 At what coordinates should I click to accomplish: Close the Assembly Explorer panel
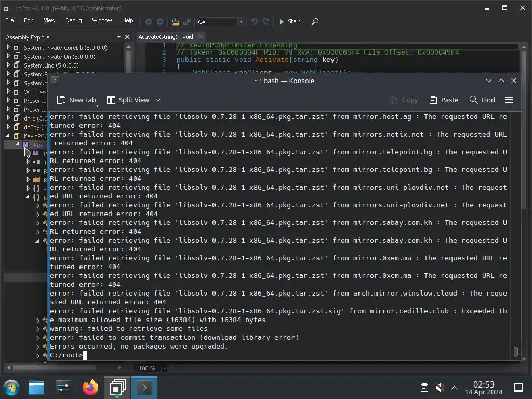coord(127,37)
